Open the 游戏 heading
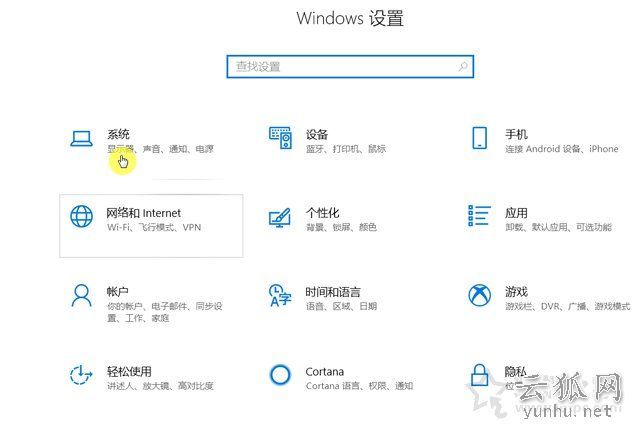640x425 pixels. point(517,291)
